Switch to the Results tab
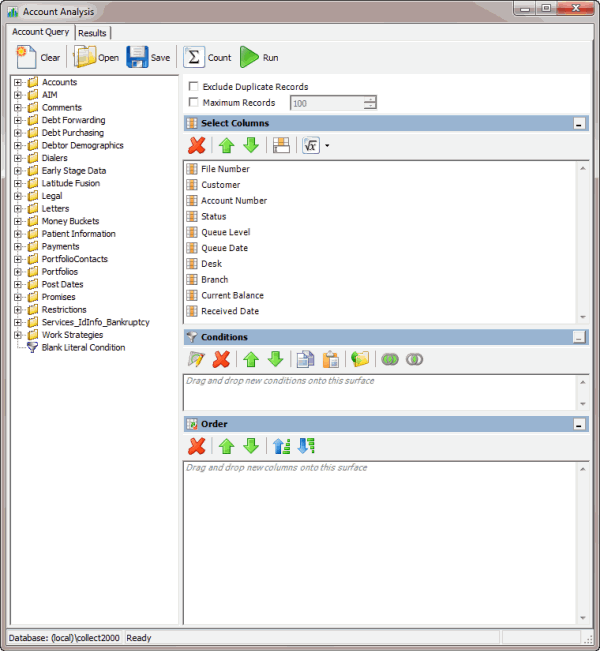Screen dimensions: 600x651 coord(92,33)
